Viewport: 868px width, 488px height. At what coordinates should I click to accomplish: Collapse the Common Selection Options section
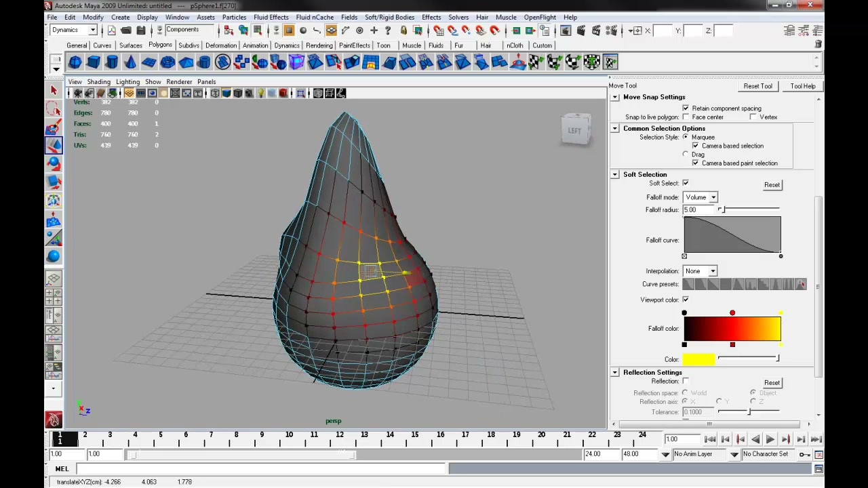point(615,128)
